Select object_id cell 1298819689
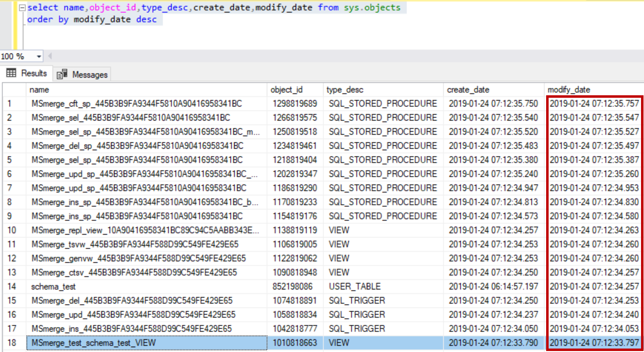 click(296, 104)
